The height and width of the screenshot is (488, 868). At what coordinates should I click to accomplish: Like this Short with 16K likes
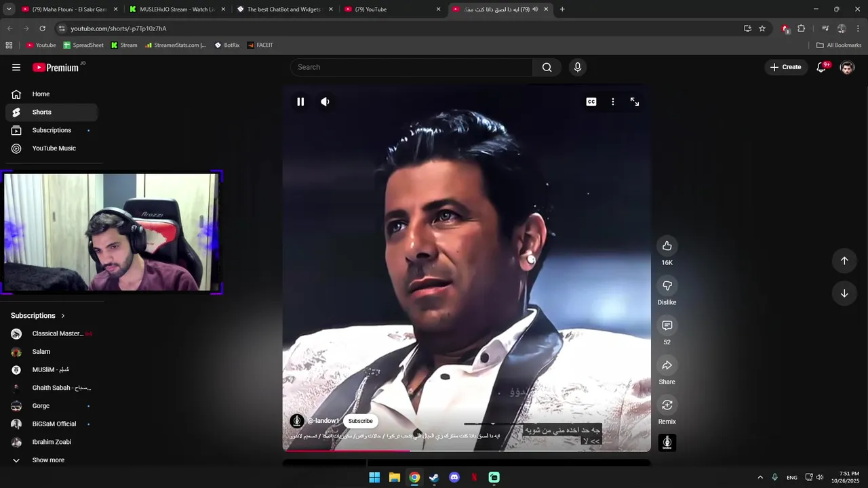tap(667, 245)
